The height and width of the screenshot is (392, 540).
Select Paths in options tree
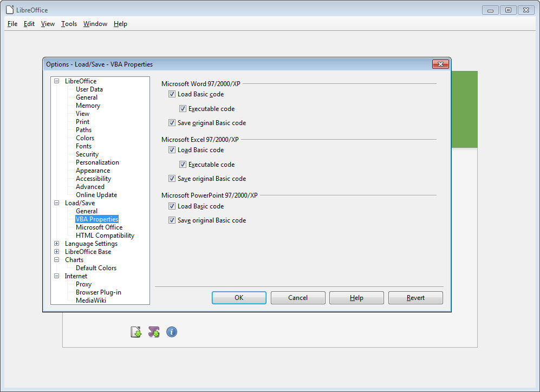84,130
